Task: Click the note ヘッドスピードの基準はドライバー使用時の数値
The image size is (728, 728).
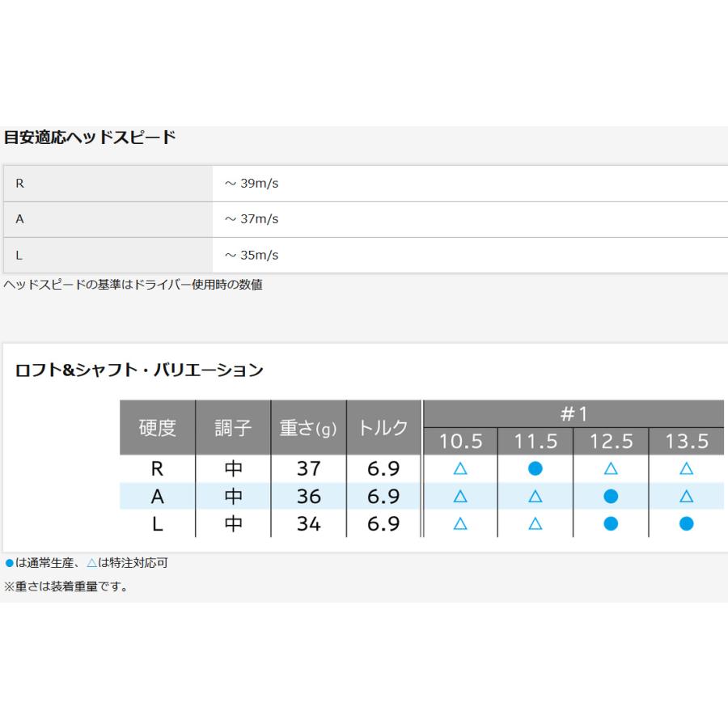Action: tap(133, 285)
